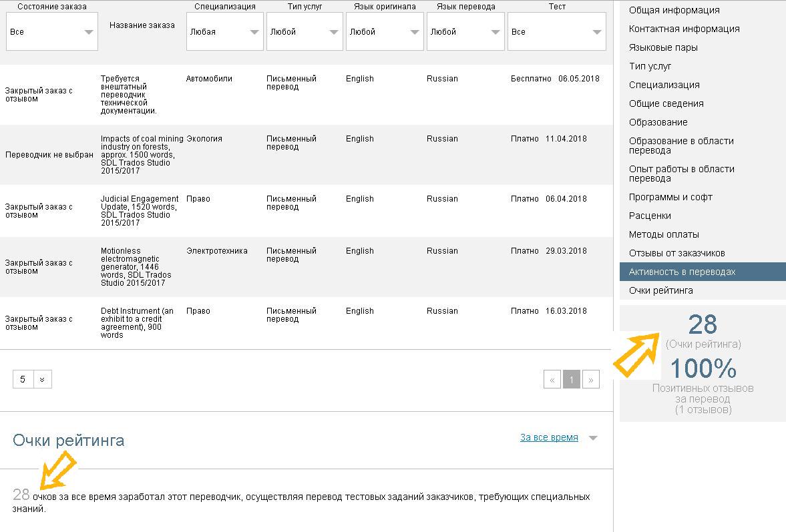Go to next page arrow in pagination
Image resolution: width=786 pixels, height=532 pixels.
[x=590, y=379]
